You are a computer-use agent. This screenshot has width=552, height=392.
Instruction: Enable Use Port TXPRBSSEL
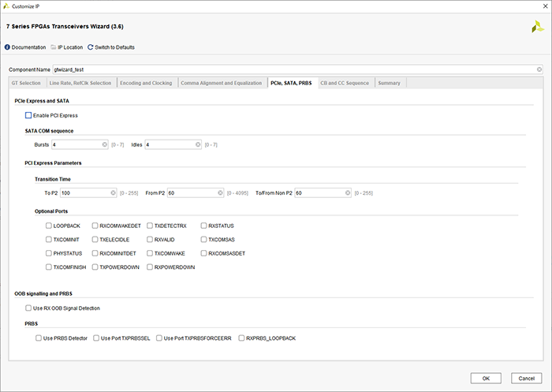click(96, 338)
